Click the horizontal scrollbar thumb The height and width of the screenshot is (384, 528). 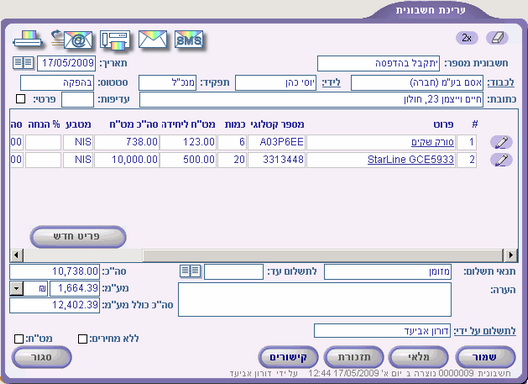(x=323, y=255)
